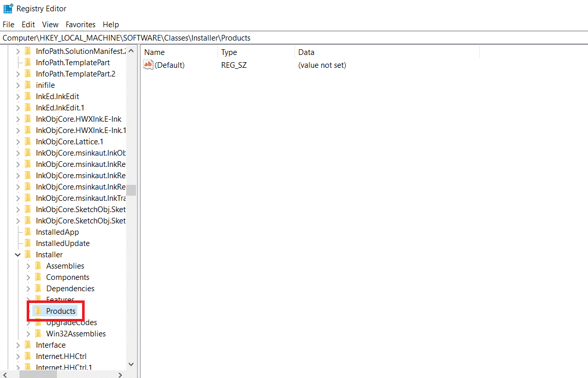Click the Registry Editor title bar icon

tap(8, 8)
